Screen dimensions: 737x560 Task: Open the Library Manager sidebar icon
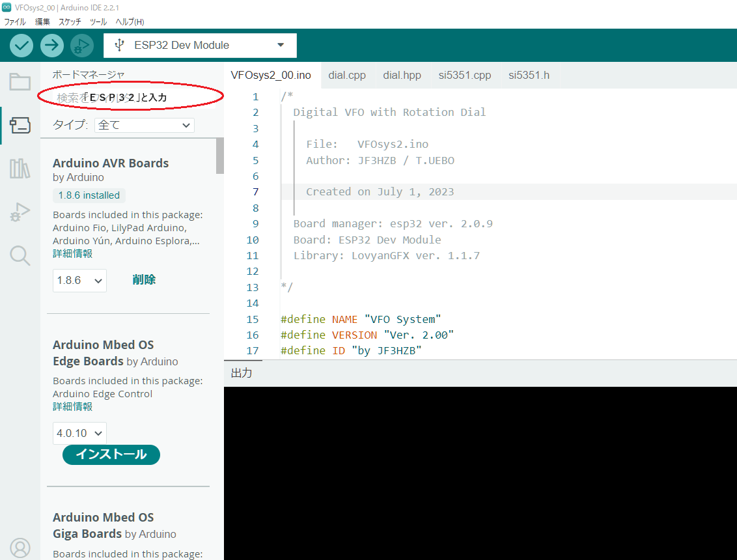point(20,169)
